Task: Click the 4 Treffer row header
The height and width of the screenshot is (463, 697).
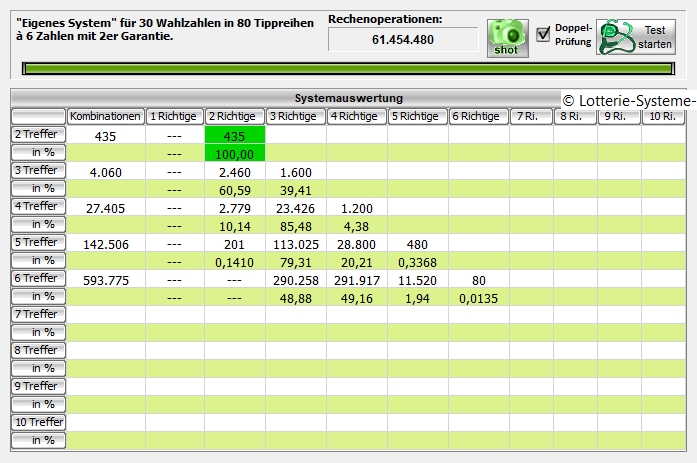Action: pyautogui.click(x=38, y=206)
